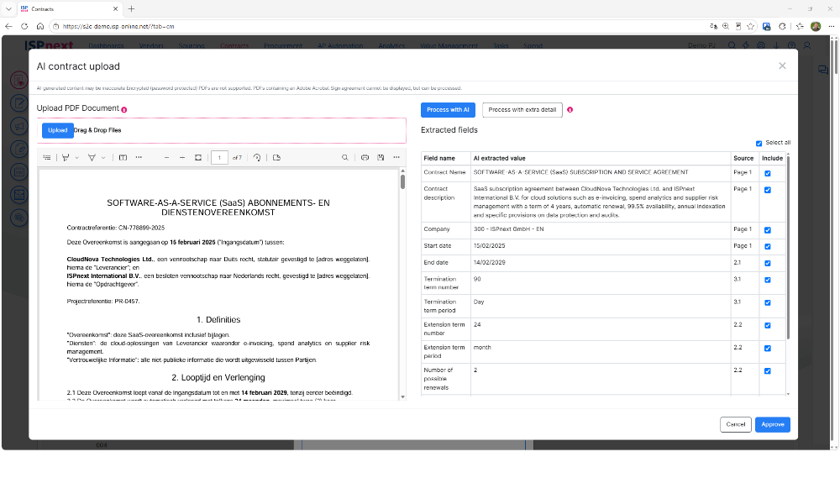The height and width of the screenshot is (504, 840).
Task: Go to browser home page
Action: click(40, 26)
